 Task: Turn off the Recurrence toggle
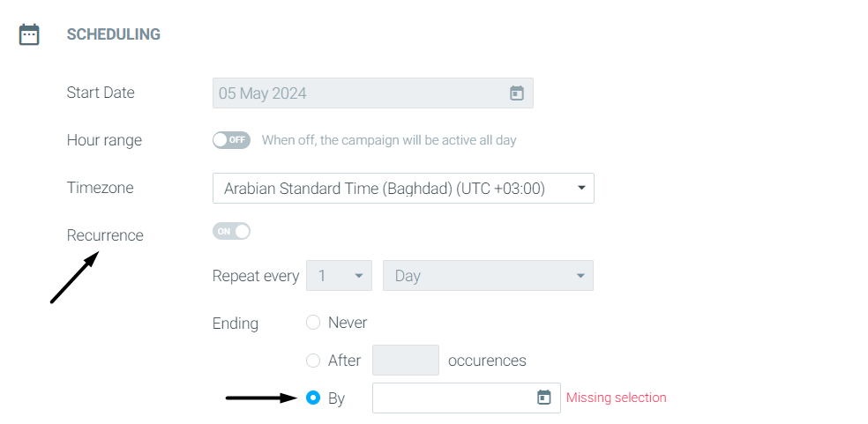tap(231, 231)
